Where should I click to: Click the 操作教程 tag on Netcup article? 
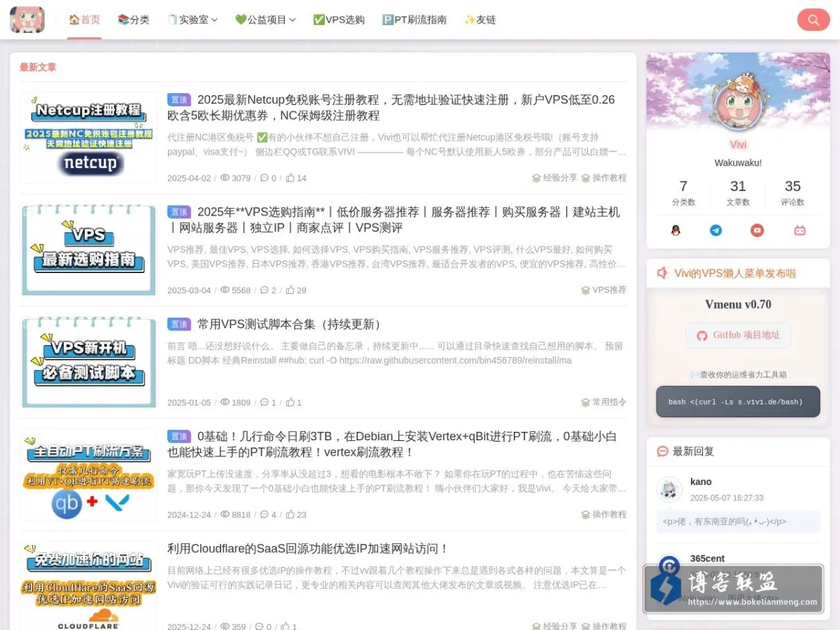coord(609,178)
